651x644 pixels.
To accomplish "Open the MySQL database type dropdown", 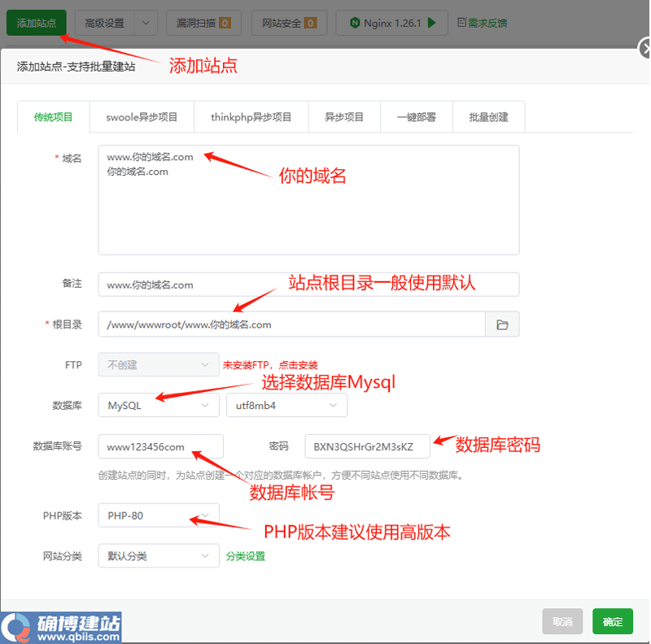I will (x=156, y=405).
